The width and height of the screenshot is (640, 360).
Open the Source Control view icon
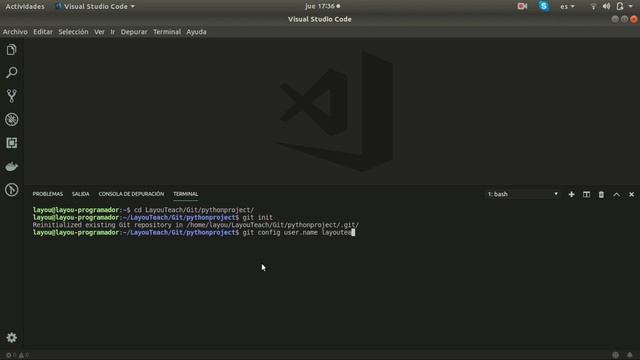11,96
